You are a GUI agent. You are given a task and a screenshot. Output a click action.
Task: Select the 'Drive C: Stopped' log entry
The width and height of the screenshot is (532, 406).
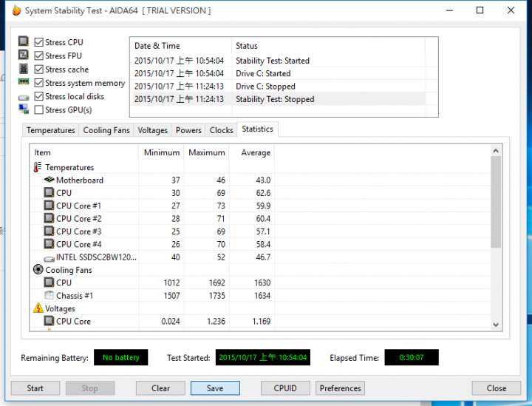pyautogui.click(x=279, y=87)
